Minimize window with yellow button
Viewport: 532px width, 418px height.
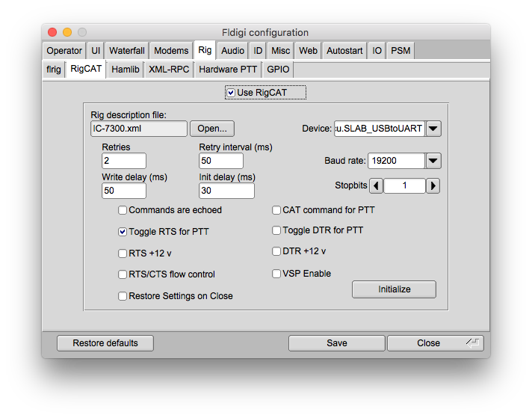(x=67, y=32)
